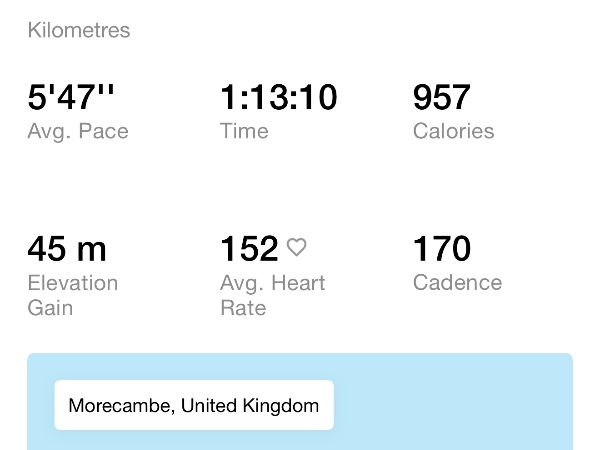Click the Cadence label

click(x=457, y=283)
